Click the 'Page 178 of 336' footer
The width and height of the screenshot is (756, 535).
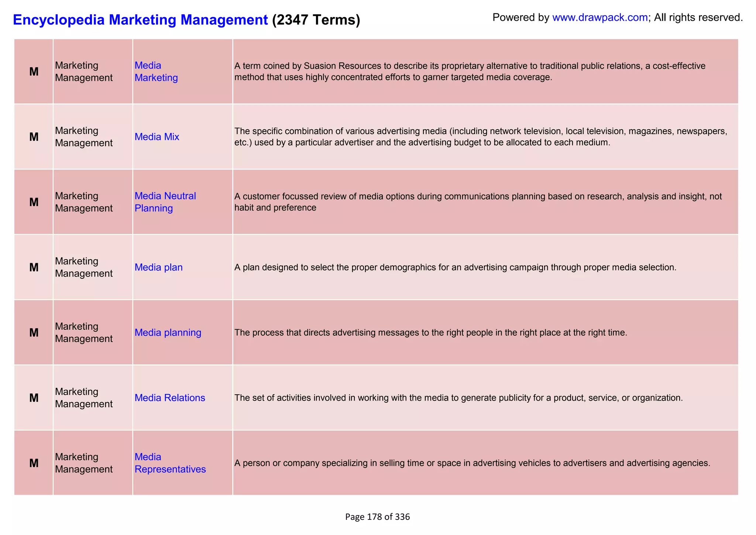pyautogui.click(x=378, y=517)
